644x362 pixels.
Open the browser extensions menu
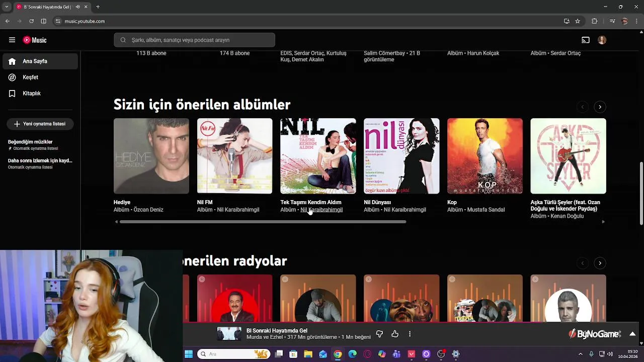(595, 21)
